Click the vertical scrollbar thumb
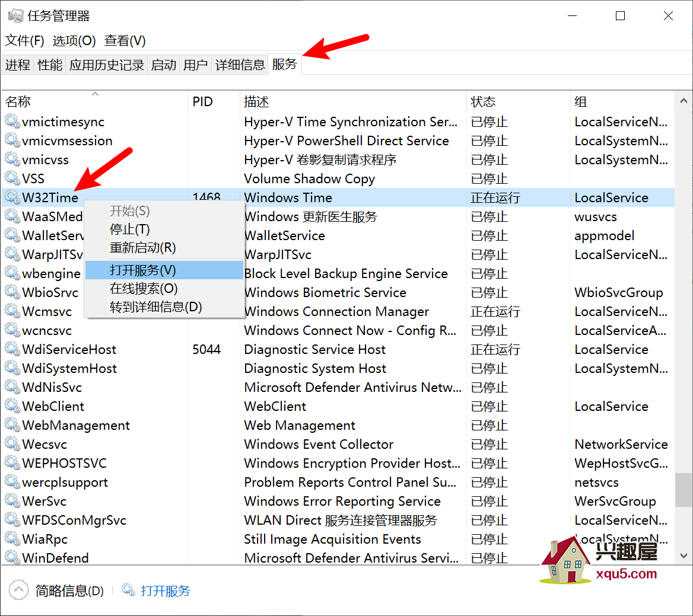Viewport: 693px width, 616px height. pos(684,490)
